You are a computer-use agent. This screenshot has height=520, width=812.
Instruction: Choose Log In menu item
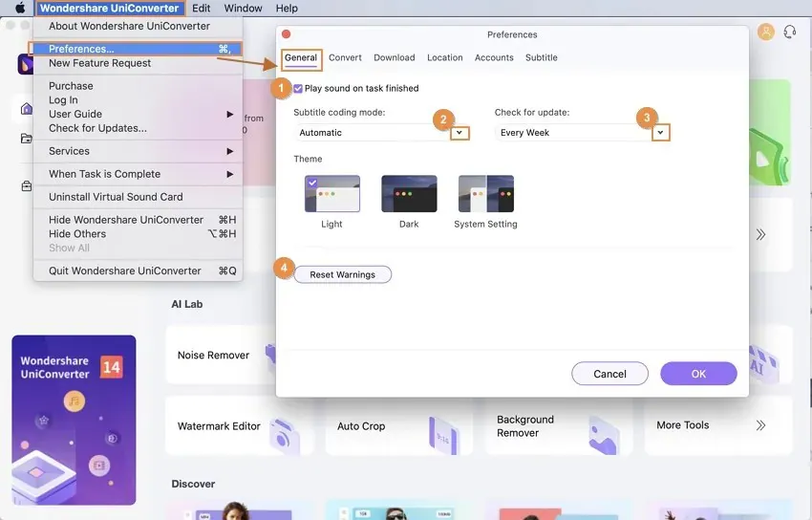coord(138,100)
